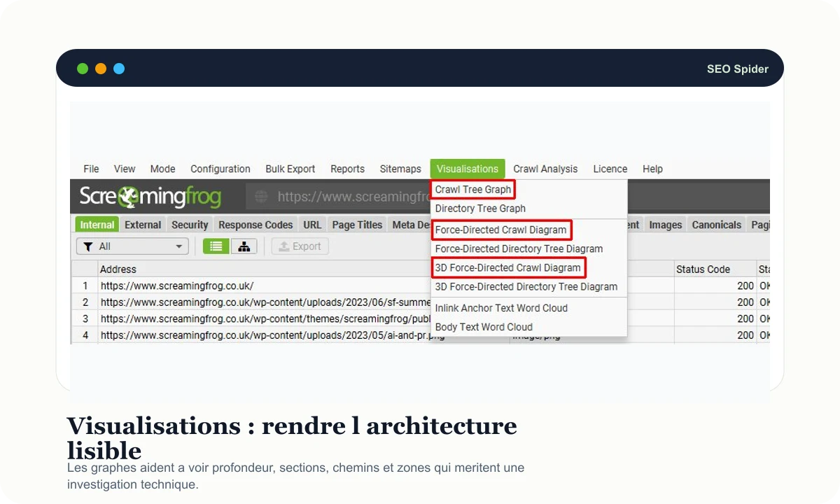840x504 pixels.
Task: Select row 1 screamingfrog.co.uk homepage address
Action: click(177, 286)
